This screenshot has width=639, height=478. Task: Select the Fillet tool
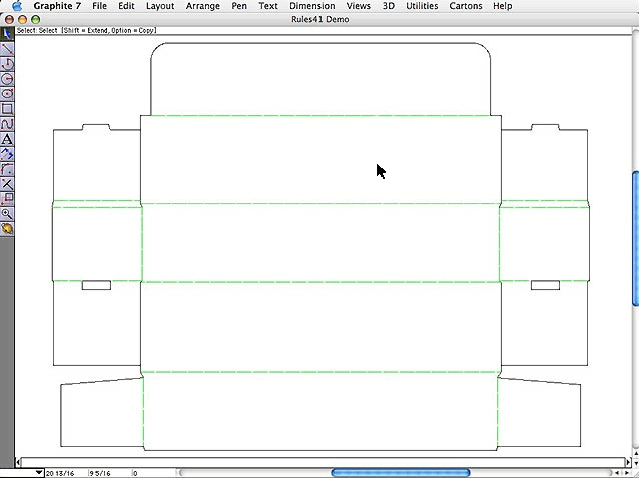(7, 169)
